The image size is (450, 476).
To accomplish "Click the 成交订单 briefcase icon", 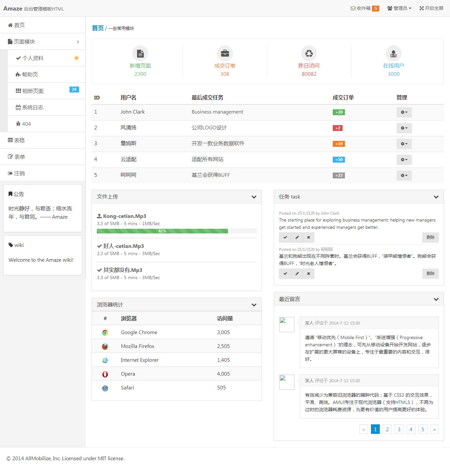I will [x=225, y=53].
